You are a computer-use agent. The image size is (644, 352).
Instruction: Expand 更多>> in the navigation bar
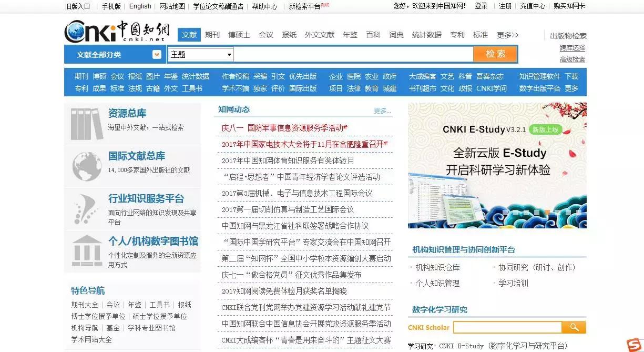coord(506,35)
